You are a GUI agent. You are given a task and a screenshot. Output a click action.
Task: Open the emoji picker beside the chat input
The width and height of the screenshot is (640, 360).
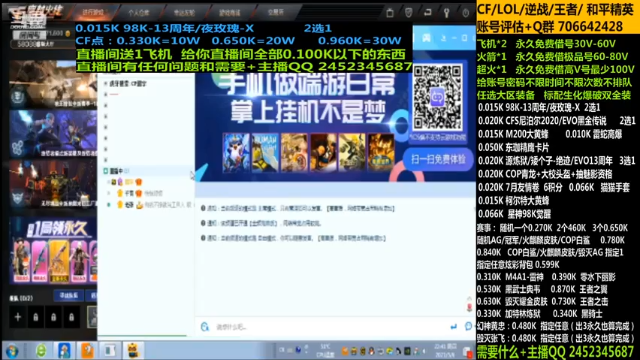coord(205,327)
